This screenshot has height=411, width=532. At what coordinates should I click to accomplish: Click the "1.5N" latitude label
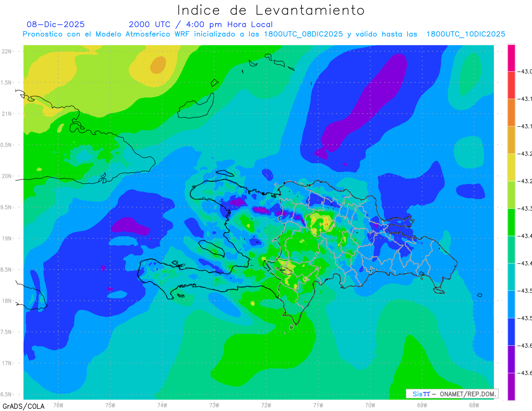tap(7, 82)
